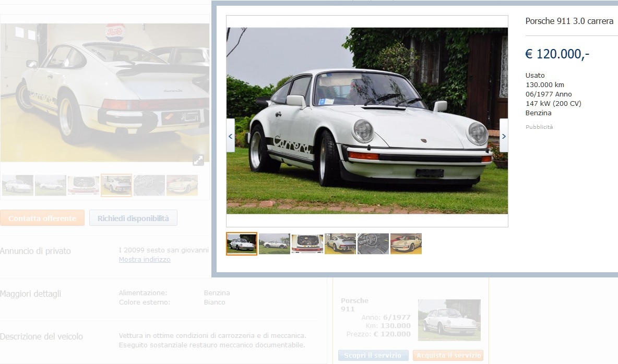Viewport: 618px width, 364px height.
Task: Select the Porsche 911 3.0 carrera title
Action: pos(569,21)
